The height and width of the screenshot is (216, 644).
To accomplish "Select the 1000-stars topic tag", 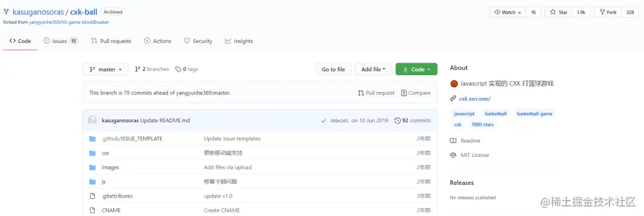I will pyautogui.click(x=482, y=125).
